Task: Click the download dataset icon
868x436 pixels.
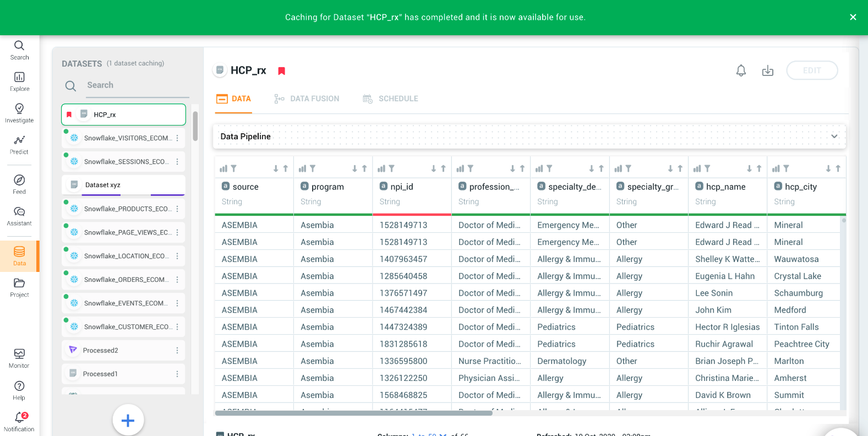Action: [x=768, y=70]
